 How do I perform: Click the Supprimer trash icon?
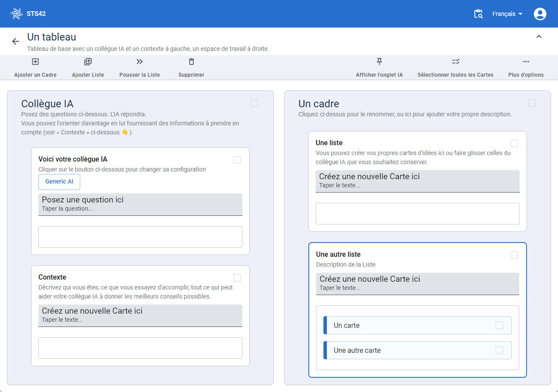tap(191, 62)
